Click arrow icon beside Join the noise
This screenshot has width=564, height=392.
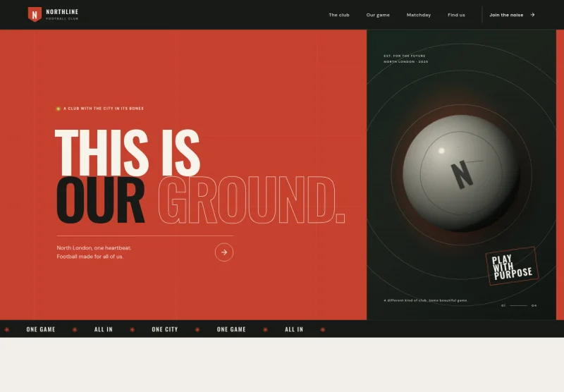(x=532, y=15)
